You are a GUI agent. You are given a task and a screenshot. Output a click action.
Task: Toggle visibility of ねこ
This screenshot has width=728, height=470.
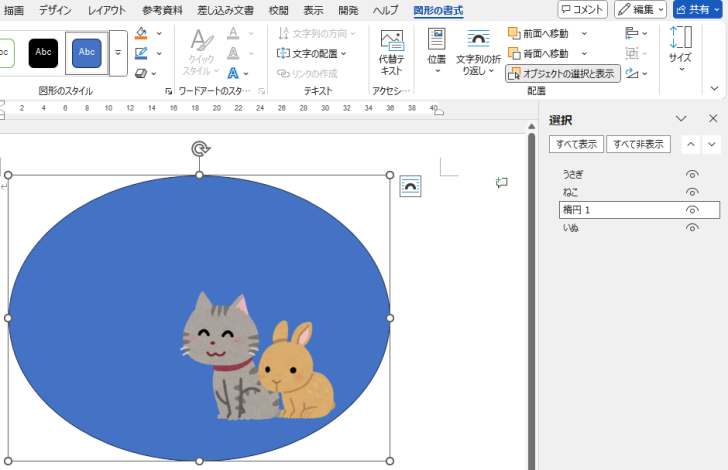click(692, 192)
